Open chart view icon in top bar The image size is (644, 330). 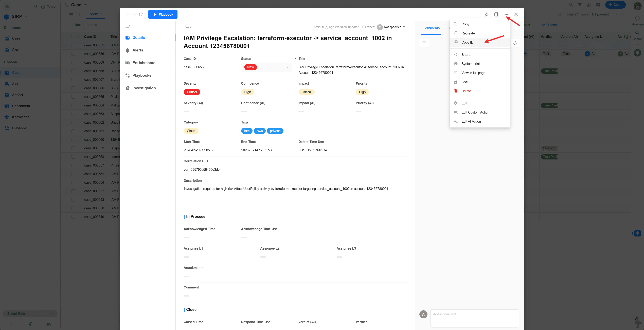pyautogui.click(x=588, y=5)
